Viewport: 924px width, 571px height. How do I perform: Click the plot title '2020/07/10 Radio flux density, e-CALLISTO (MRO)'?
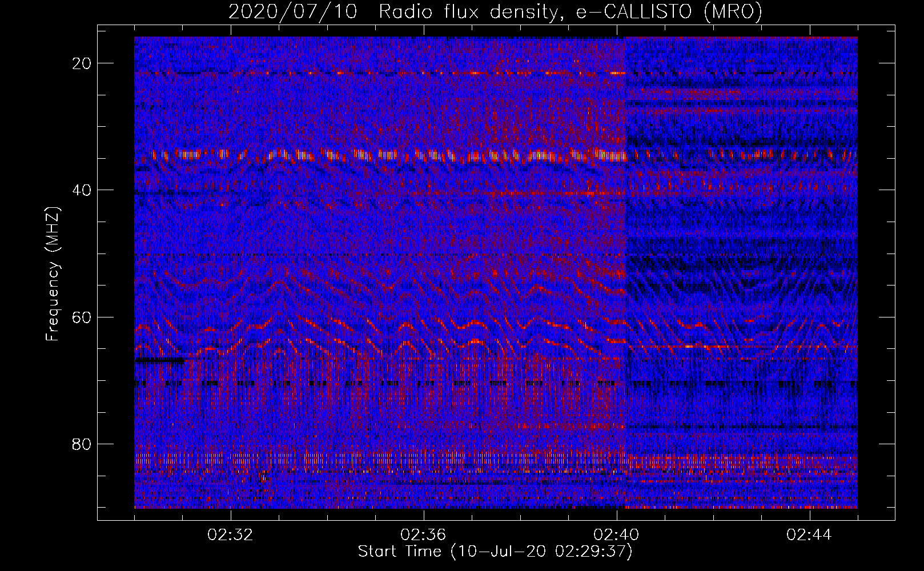click(x=496, y=11)
